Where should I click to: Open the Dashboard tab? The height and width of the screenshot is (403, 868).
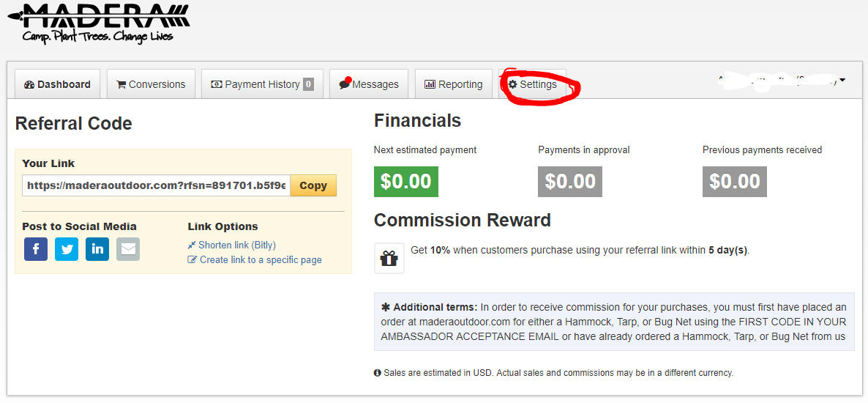coord(57,84)
